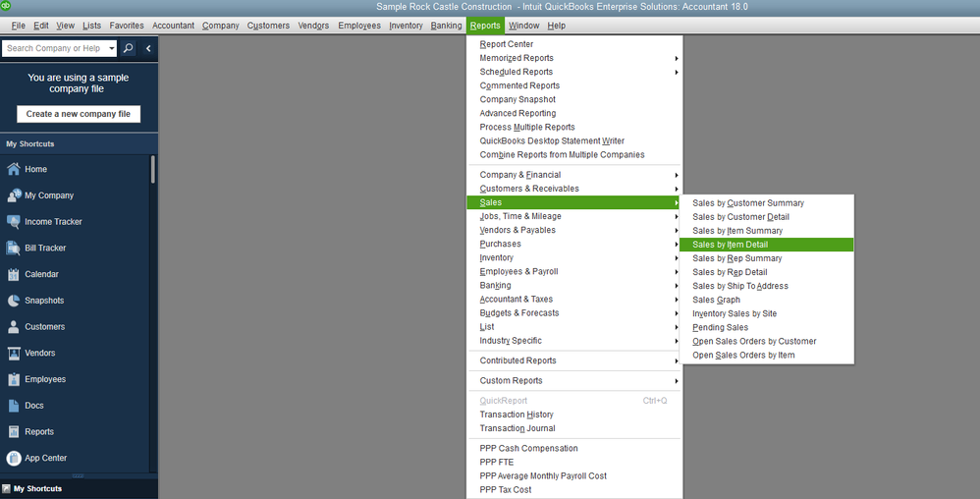Open the My Company shortcut icon
The width and height of the screenshot is (980, 499).
(13, 195)
